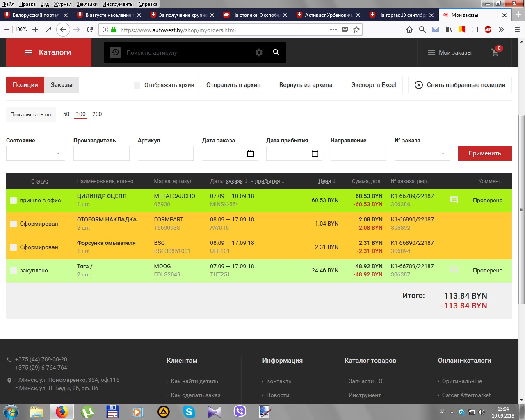The image size is (525, 420).
Task: Open the browser library icon
Action: click(449, 30)
